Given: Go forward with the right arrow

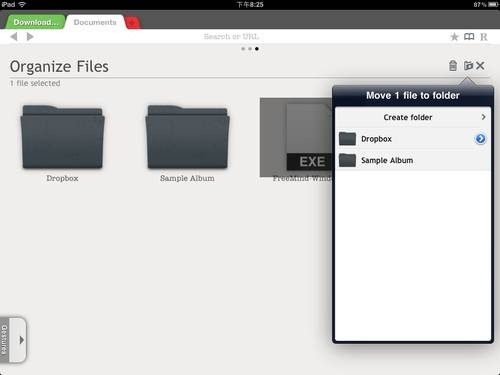Looking at the screenshot, I should (30, 37).
